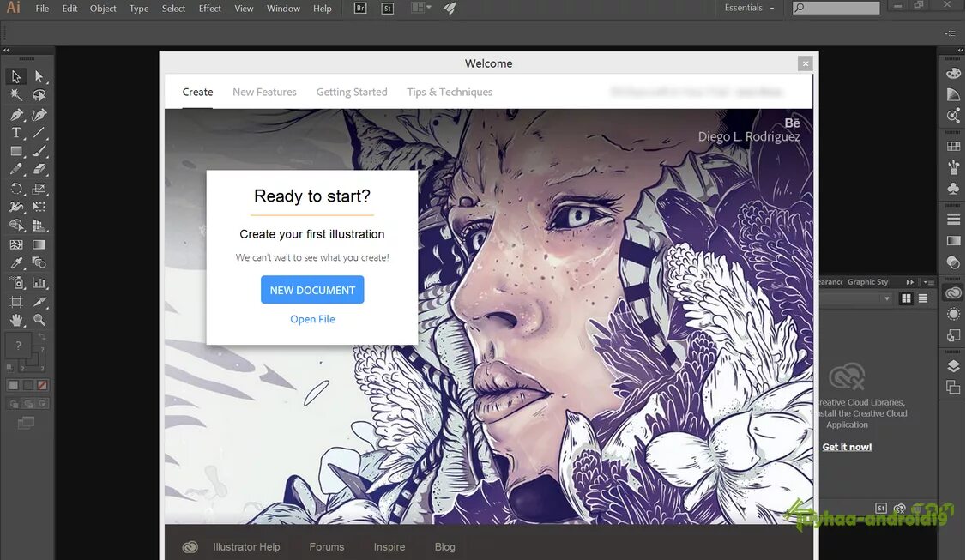The height and width of the screenshot is (560, 966).
Task: Open the Swatches panel icon
Action: pyautogui.click(x=953, y=147)
